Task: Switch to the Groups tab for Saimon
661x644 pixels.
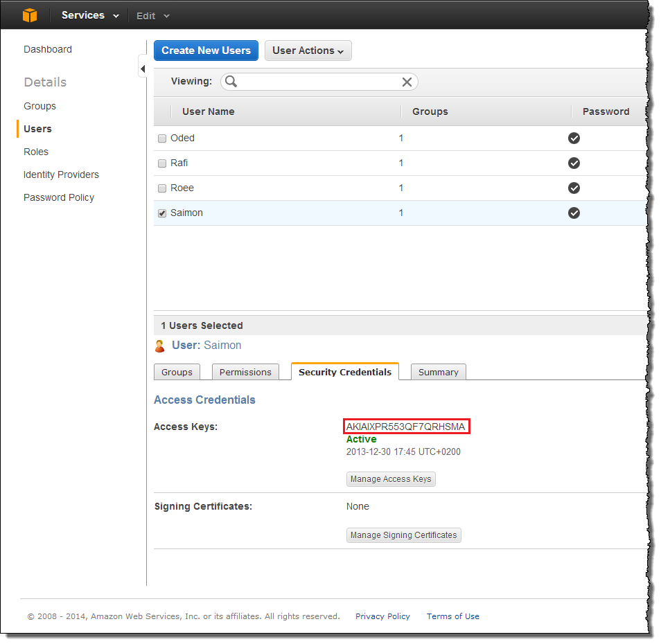Action: [177, 372]
